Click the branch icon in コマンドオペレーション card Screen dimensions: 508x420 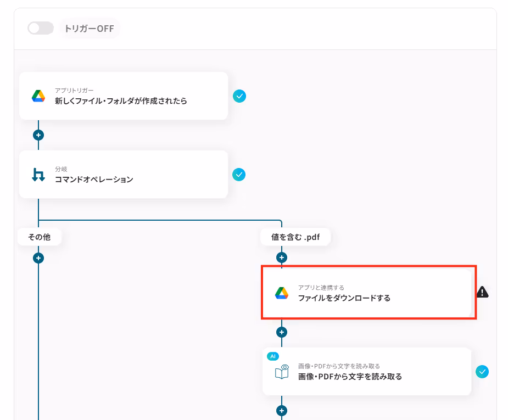point(38,175)
